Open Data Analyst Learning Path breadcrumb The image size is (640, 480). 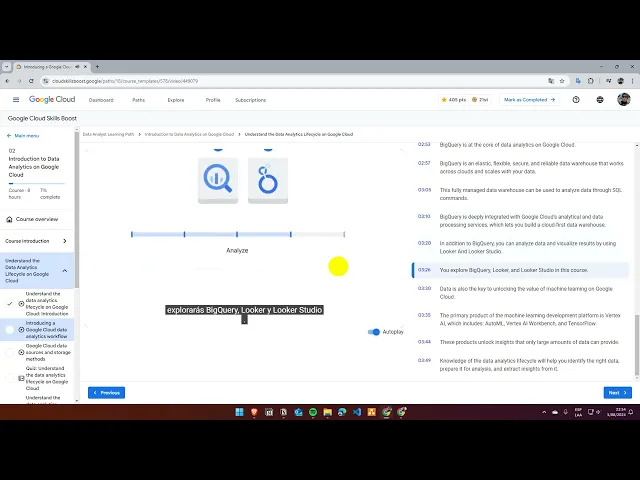[108, 134]
